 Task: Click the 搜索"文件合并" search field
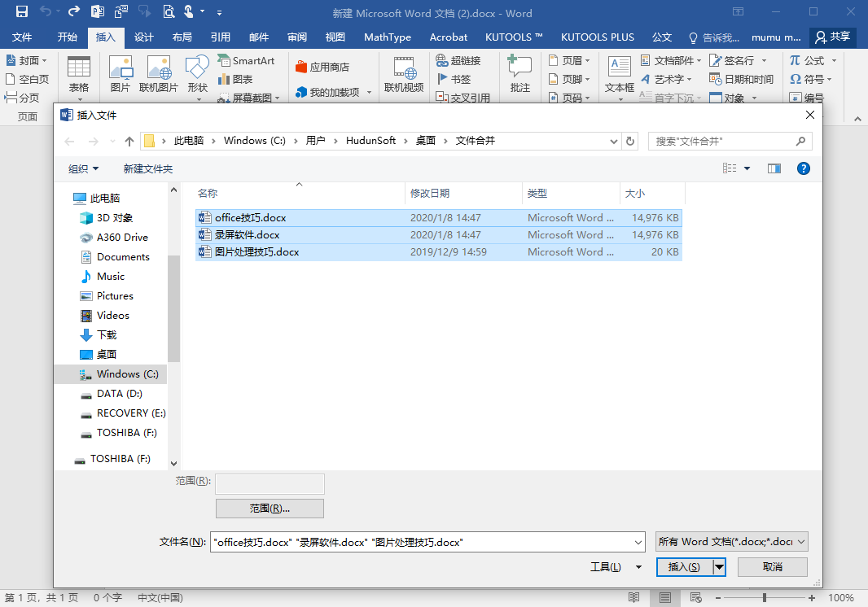730,141
